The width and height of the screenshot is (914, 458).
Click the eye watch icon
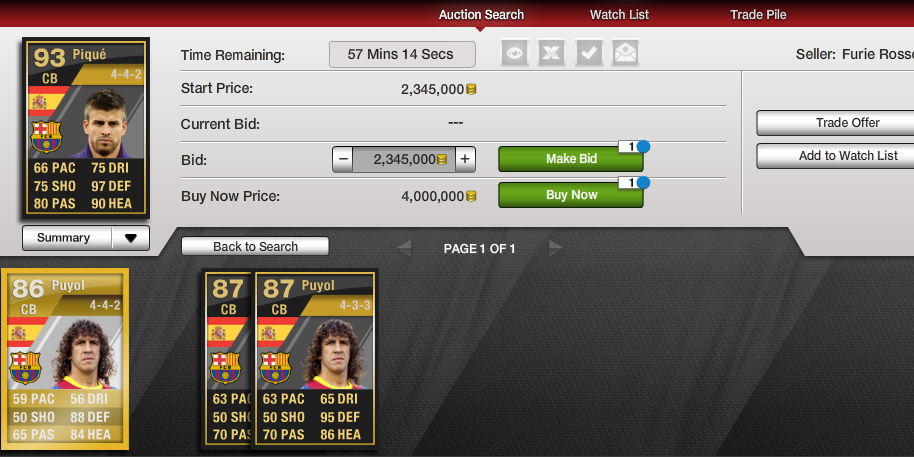coord(515,54)
